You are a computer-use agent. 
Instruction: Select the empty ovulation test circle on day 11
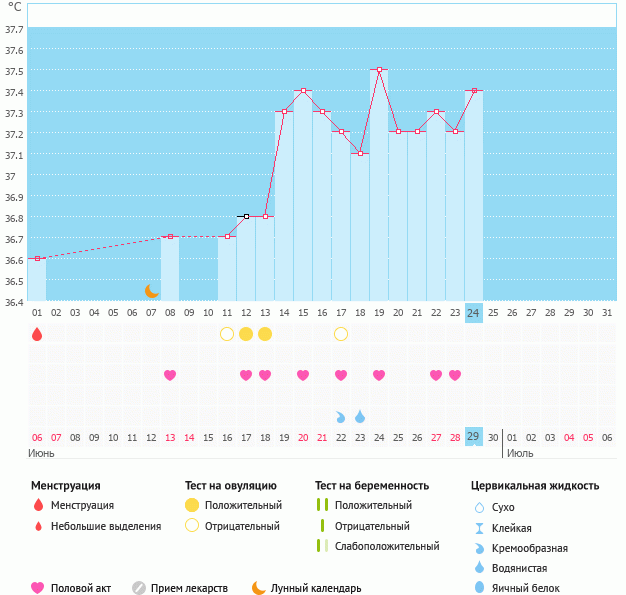(227, 334)
